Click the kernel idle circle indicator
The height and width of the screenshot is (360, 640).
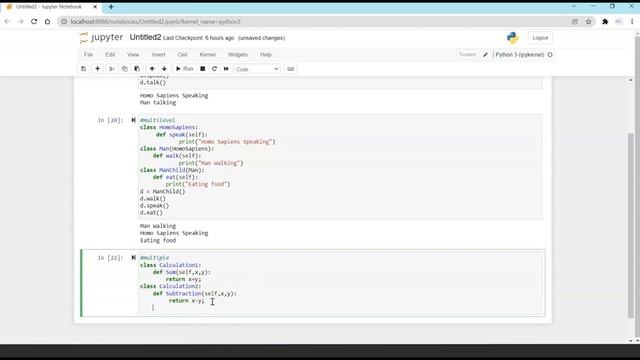[x=550, y=55]
